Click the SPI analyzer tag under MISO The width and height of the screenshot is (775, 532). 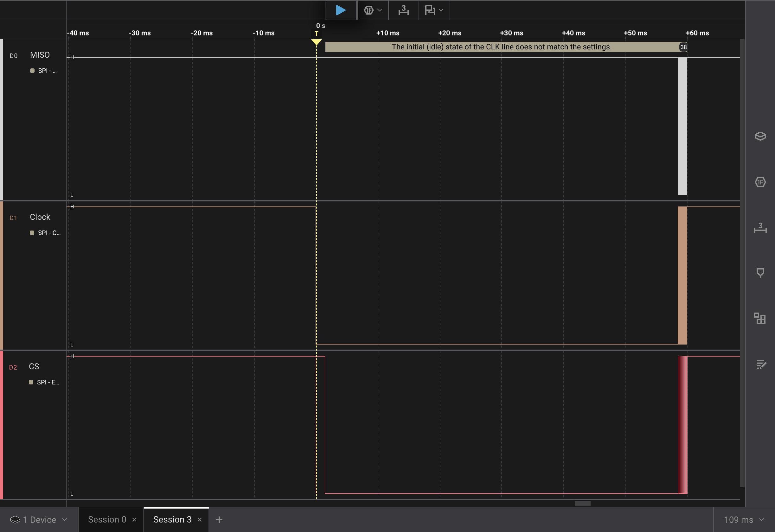click(43, 71)
